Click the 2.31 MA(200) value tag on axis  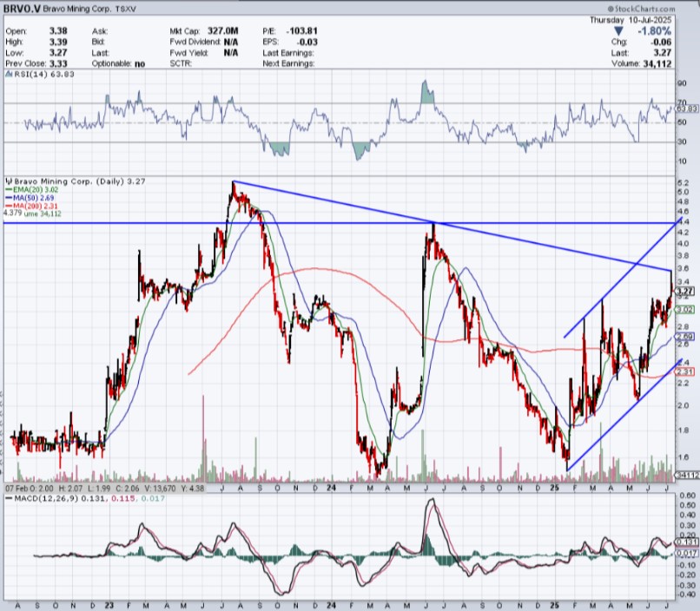click(684, 371)
